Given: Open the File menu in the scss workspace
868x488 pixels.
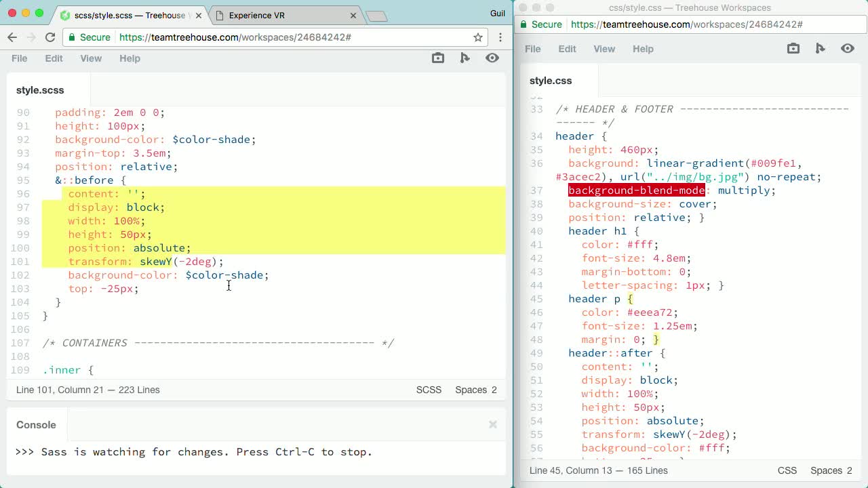Looking at the screenshot, I should (19, 58).
